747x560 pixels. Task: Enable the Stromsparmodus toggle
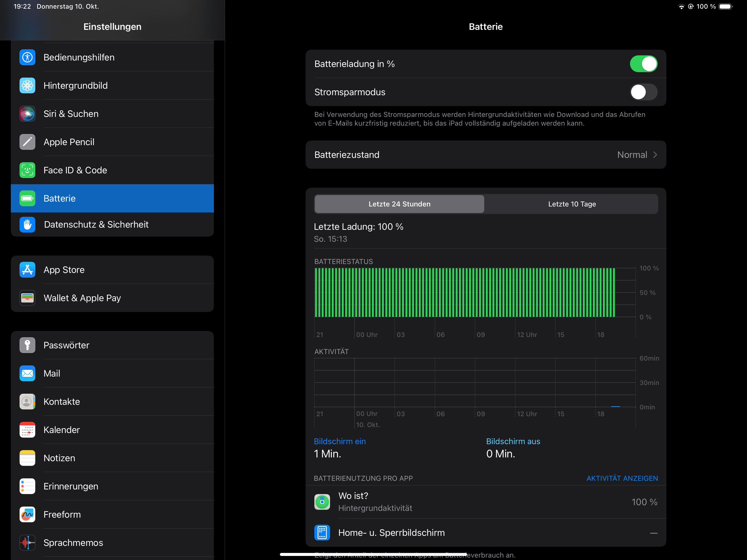pyautogui.click(x=643, y=92)
